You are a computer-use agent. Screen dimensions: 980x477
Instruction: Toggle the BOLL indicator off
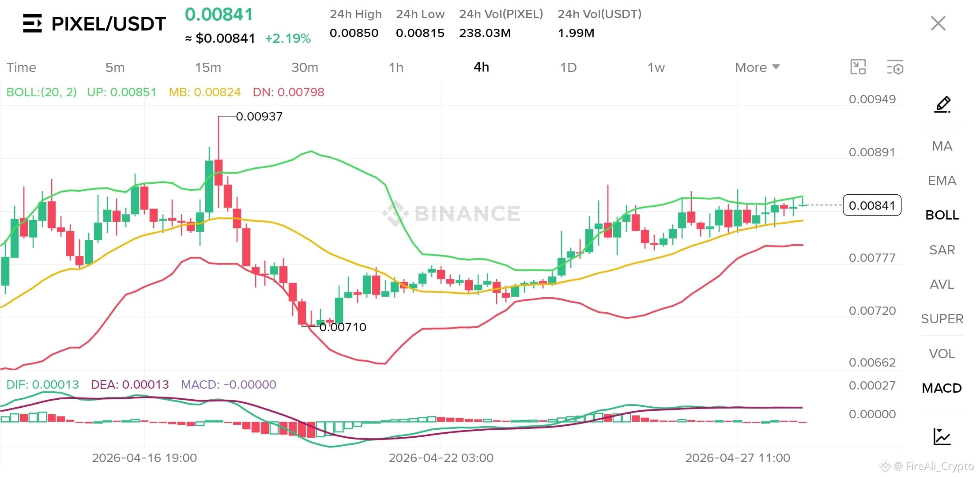942,215
